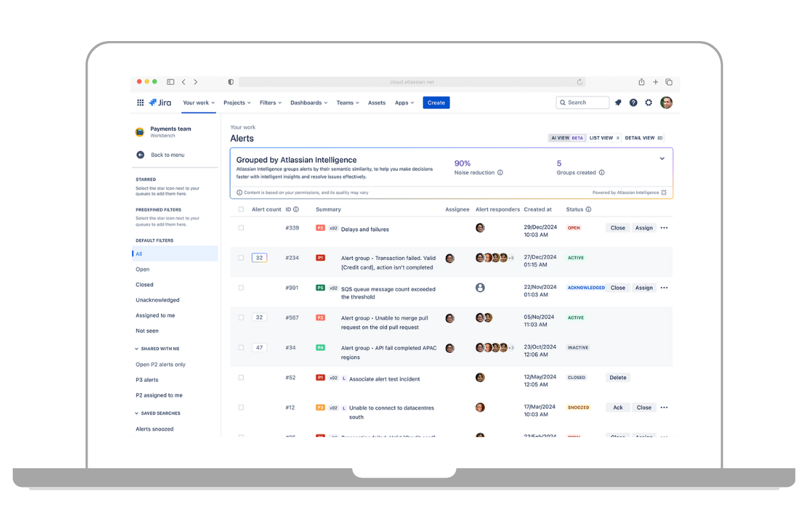This screenshot has height=532, width=808.
Task: Open the settings gear icon
Action: click(648, 103)
